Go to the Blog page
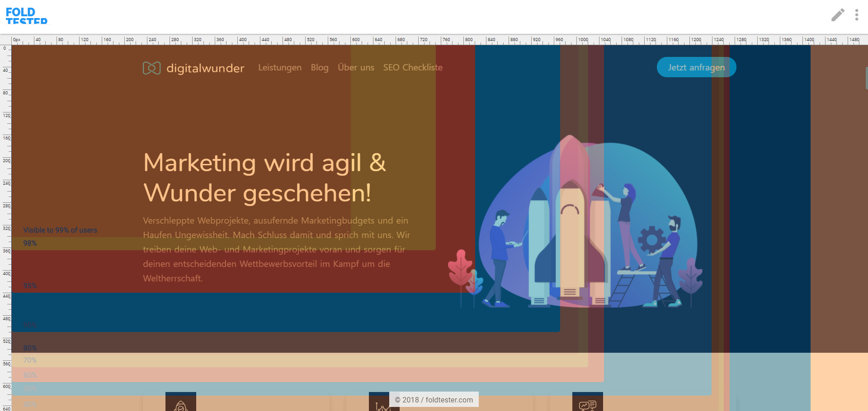The height and width of the screenshot is (411, 868). click(x=320, y=67)
